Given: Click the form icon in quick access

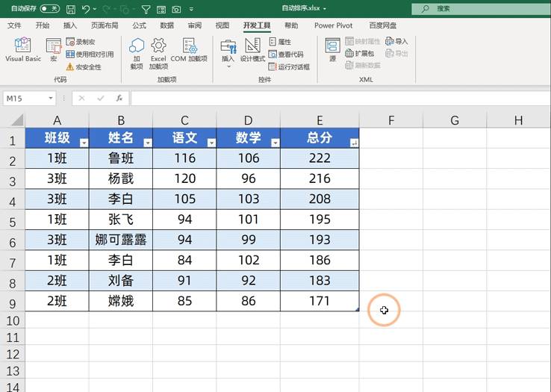Looking at the screenshot, I should [x=161, y=10].
